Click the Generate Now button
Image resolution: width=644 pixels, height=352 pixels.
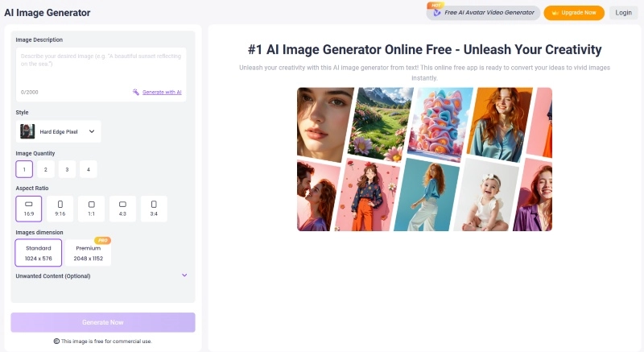[103, 322]
